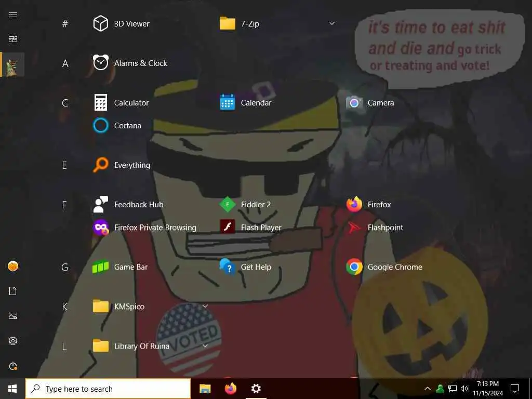Open Pictures from Start sidebar

(13, 316)
